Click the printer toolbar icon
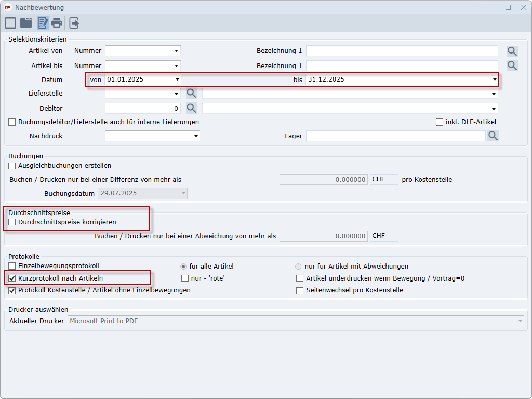Viewport: 532px width, 399px height. click(x=57, y=23)
